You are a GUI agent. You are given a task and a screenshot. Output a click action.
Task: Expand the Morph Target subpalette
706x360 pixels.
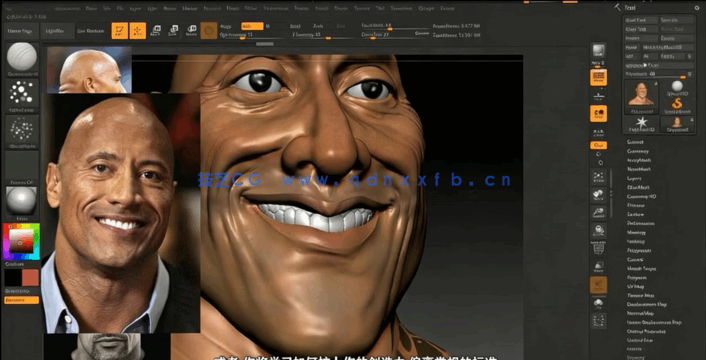[642, 268]
